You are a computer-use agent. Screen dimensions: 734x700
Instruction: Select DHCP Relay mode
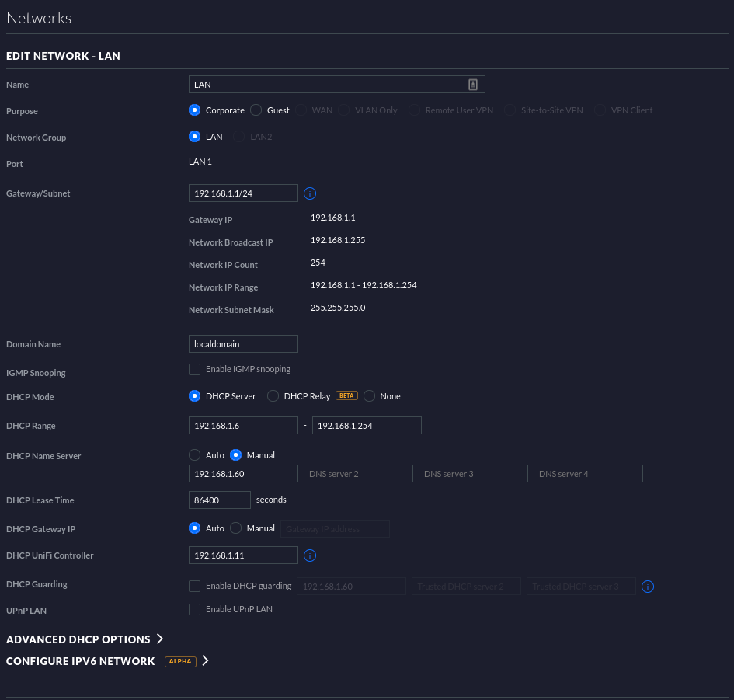coord(273,396)
